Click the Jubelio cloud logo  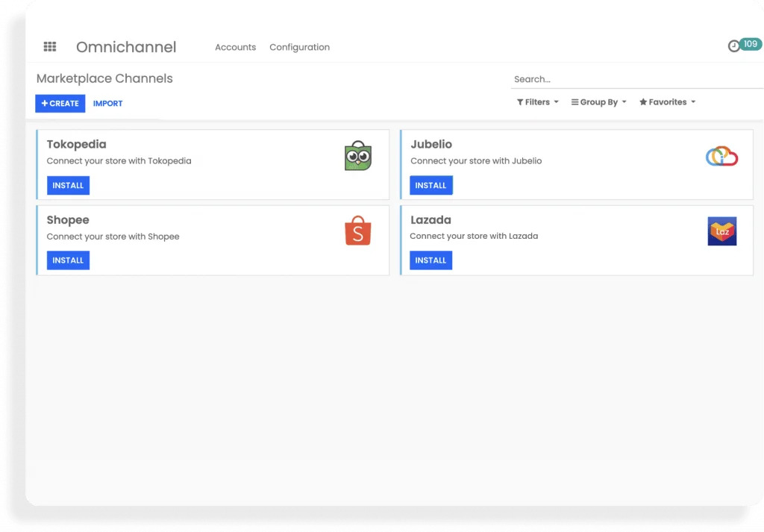pos(721,157)
